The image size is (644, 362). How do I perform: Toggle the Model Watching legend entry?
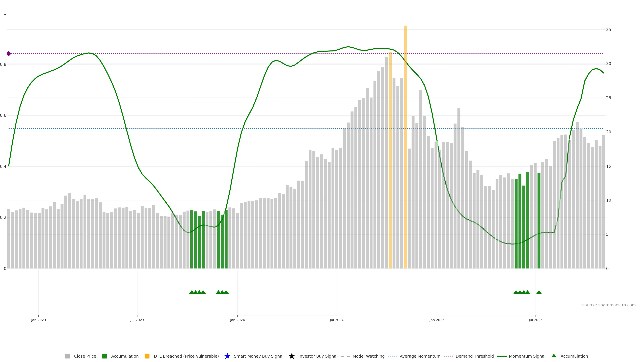pos(368,356)
